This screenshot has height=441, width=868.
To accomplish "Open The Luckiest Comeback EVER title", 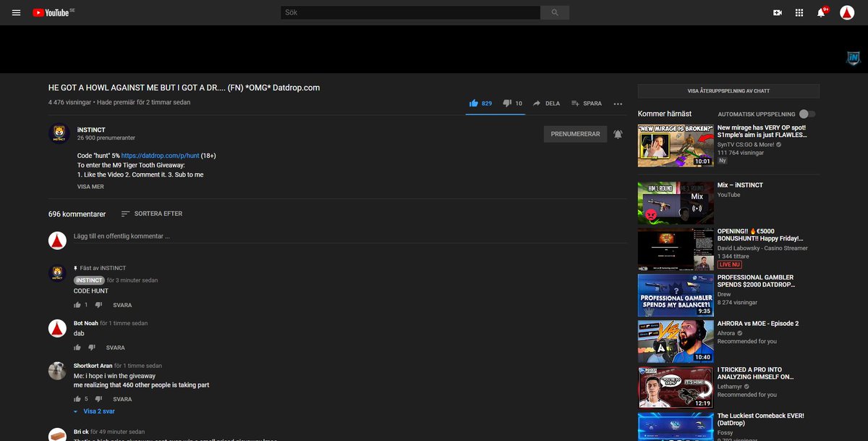I will pyautogui.click(x=761, y=419).
